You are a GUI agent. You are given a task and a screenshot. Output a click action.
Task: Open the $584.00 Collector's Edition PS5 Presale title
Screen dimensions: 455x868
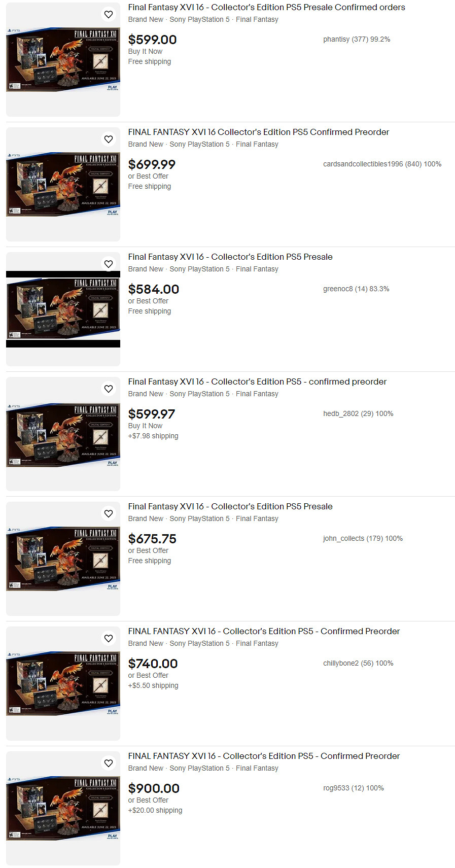pyautogui.click(x=230, y=257)
